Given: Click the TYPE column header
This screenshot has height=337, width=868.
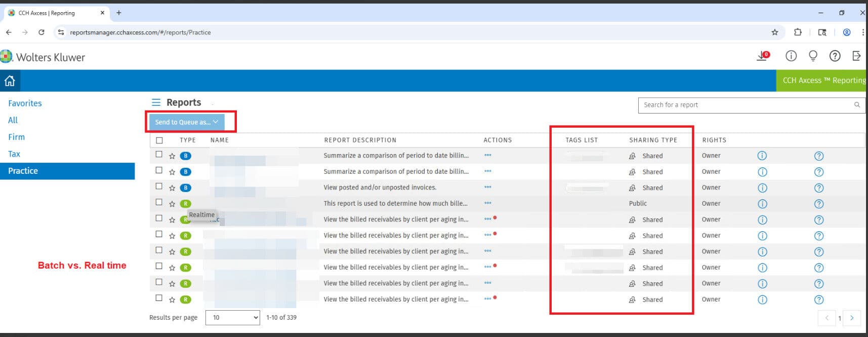Looking at the screenshot, I should [x=187, y=140].
